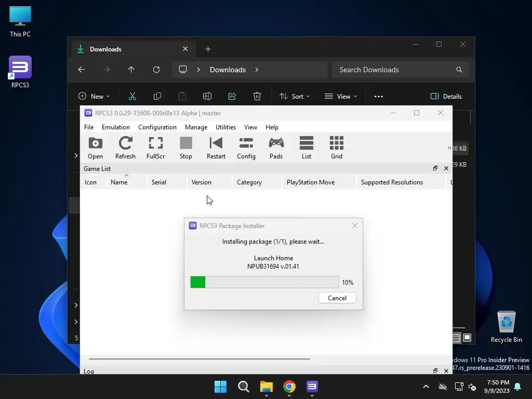Open the Windows Start menu
Screen dimensions: 532x399
click(x=220, y=387)
